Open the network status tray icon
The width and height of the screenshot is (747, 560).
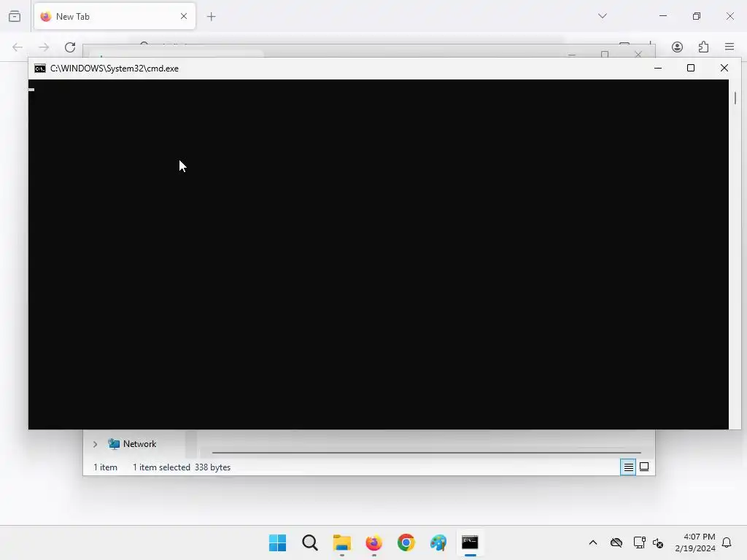[x=639, y=542]
